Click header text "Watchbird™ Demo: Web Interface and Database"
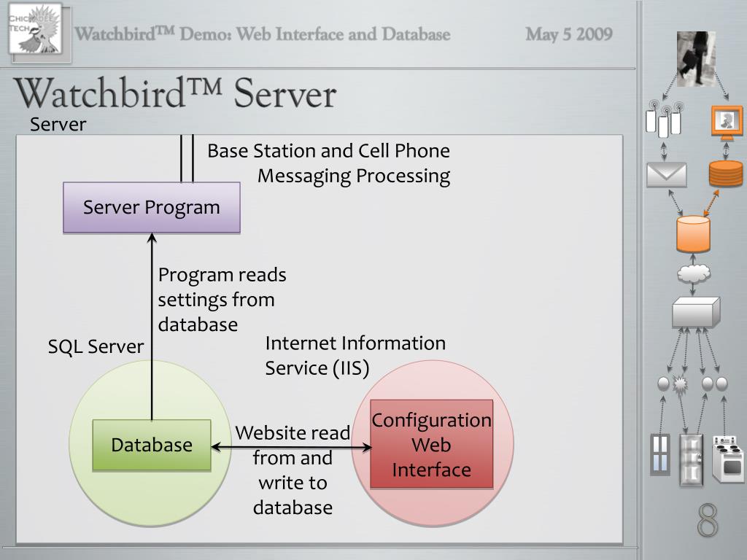This screenshot has height=560, width=747. (x=263, y=34)
